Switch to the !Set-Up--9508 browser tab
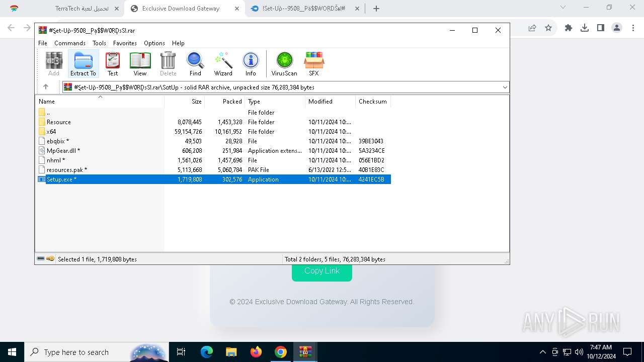Image resolution: width=644 pixels, height=362 pixels. (305, 9)
